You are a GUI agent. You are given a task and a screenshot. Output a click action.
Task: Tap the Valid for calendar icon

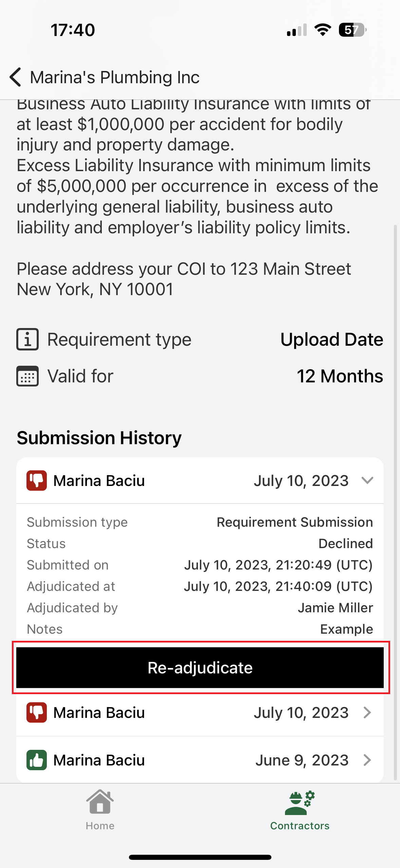click(27, 376)
